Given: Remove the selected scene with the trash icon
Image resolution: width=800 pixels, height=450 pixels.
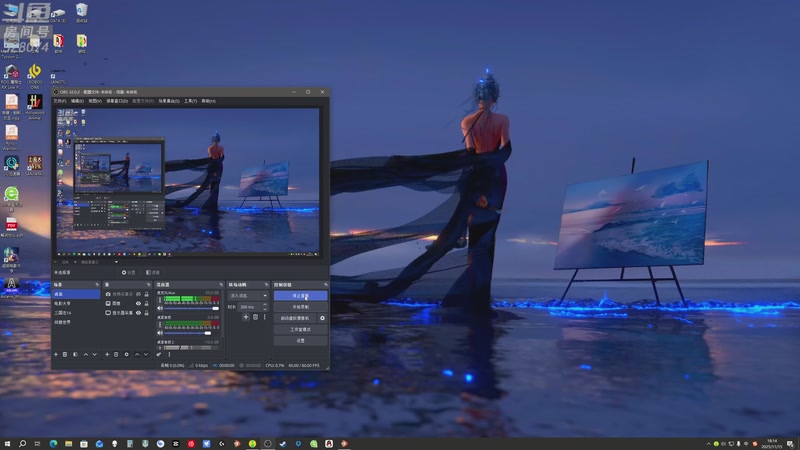Looking at the screenshot, I should [65, 354].
